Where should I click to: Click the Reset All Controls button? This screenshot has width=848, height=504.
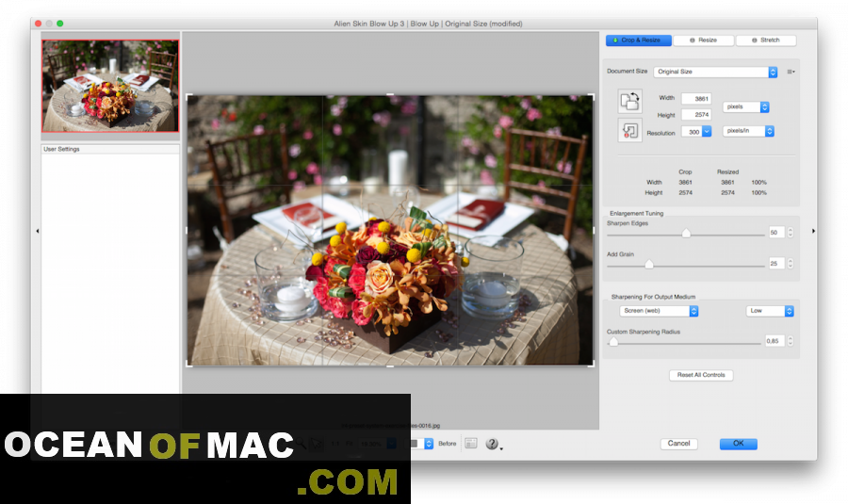[701, 375]
